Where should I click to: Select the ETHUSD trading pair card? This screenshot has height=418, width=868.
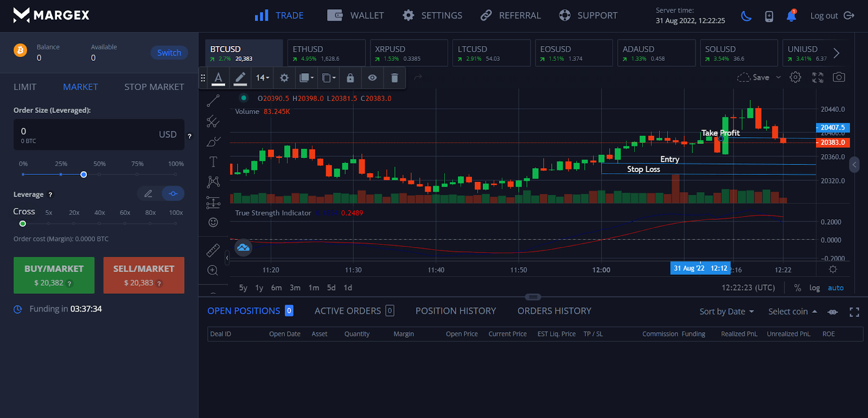tap(326, 53)
